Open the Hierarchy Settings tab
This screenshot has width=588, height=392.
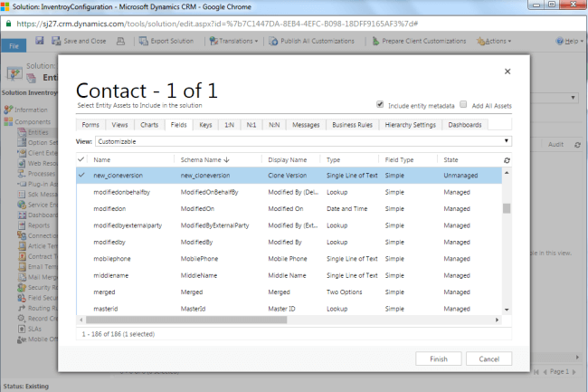(x=411, y=125)
